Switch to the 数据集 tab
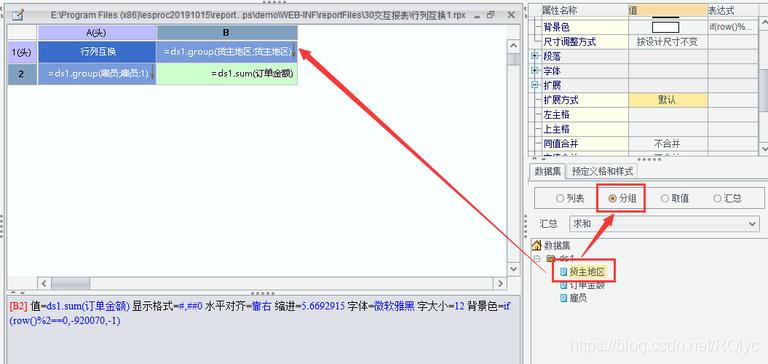Screen dimensions: 768x364 (x=547, y=171)
